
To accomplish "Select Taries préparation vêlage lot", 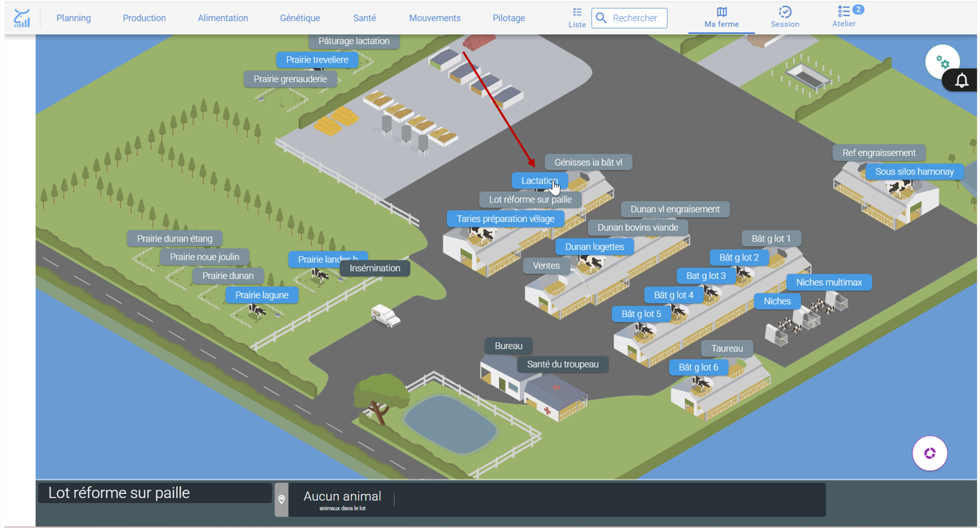I will (505, 219).
